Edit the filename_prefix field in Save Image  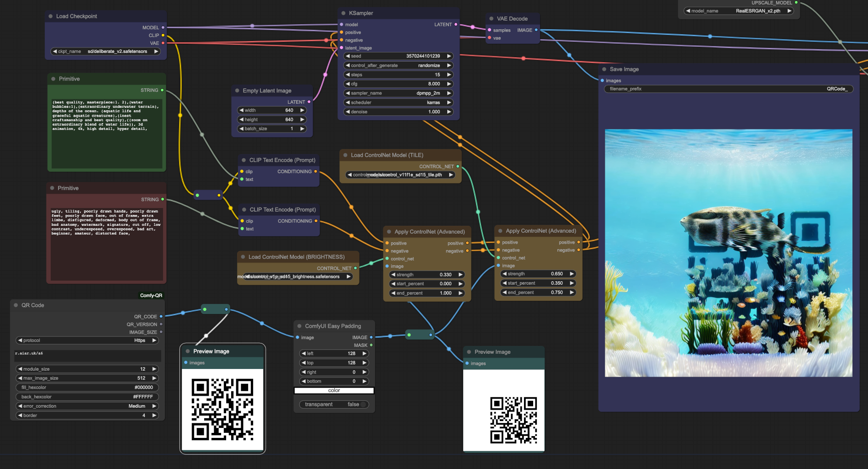729,89
